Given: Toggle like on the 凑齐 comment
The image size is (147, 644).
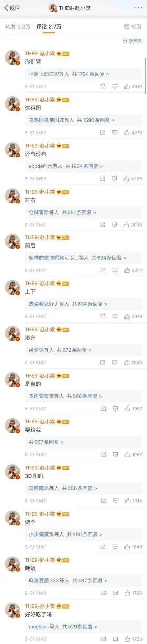Looking at the screenshot, I should [133, 362].
